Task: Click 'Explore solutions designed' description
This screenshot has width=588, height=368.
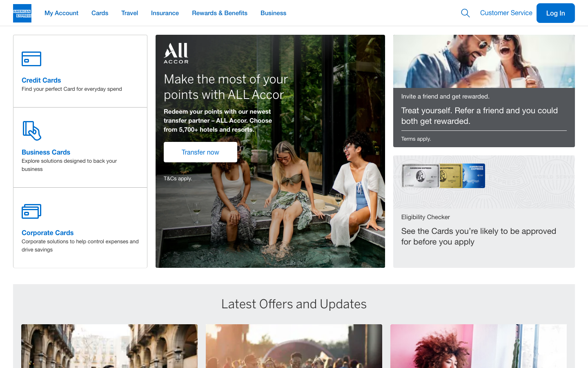Action: pyautogui.click(x=69, y=165)
